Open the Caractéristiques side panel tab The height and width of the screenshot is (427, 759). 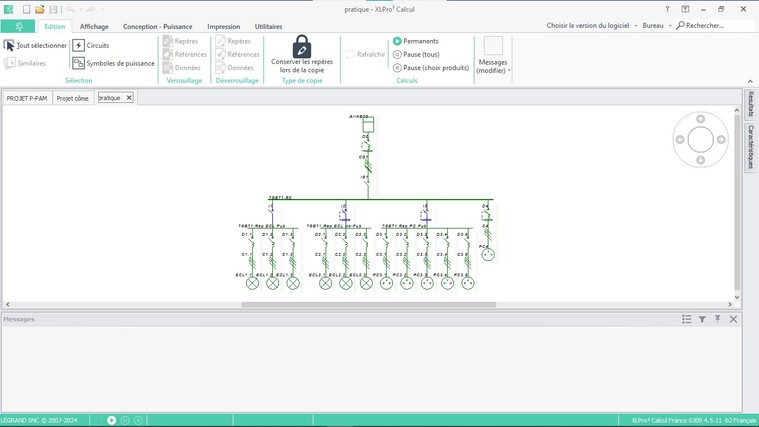(x=750, y=147)
